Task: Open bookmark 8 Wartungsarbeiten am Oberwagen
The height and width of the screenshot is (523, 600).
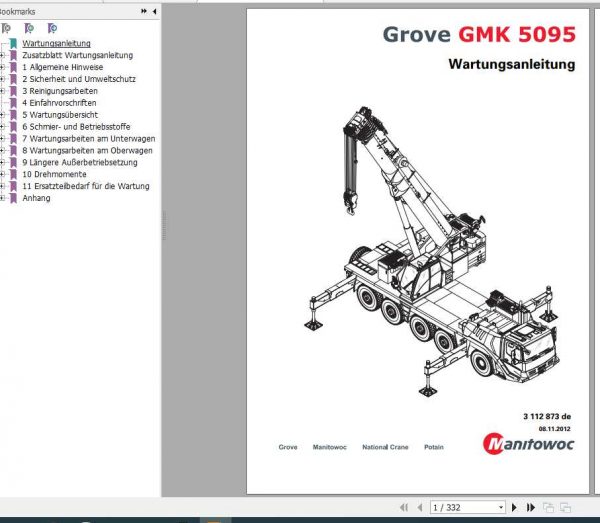Action: pos(87,150)
